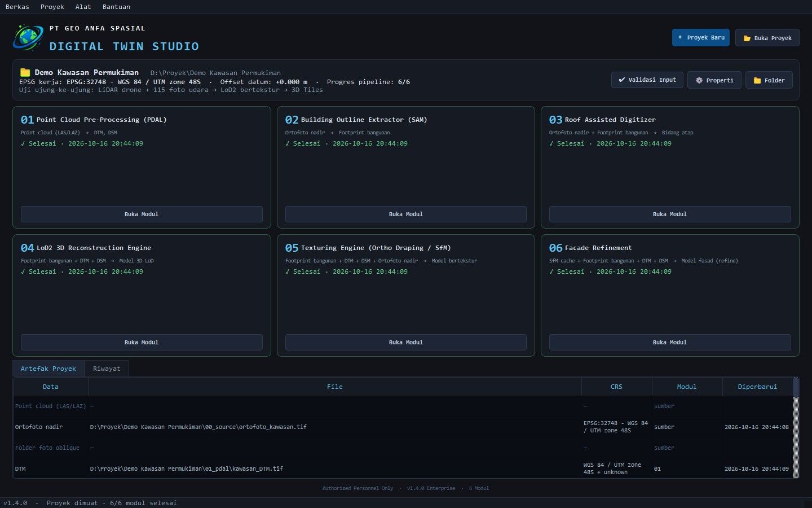Select the Ortofoto nadir row label
The height and width of the screenshot is (508, 812).
point(39,427)
